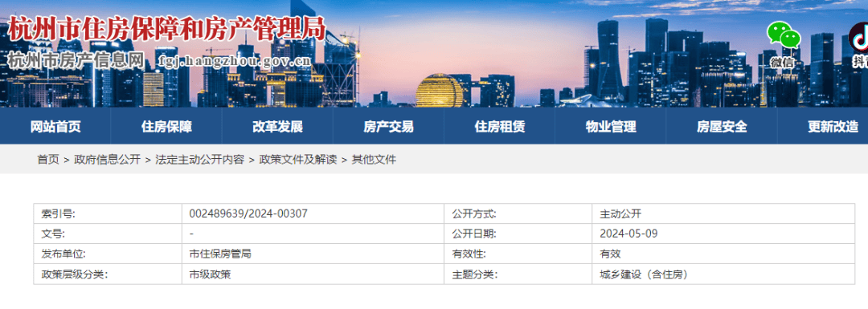Click the 政策层级分类 label cell
Image resolution: width=868 pixels, height=309 pixels.
click(108, 274)
